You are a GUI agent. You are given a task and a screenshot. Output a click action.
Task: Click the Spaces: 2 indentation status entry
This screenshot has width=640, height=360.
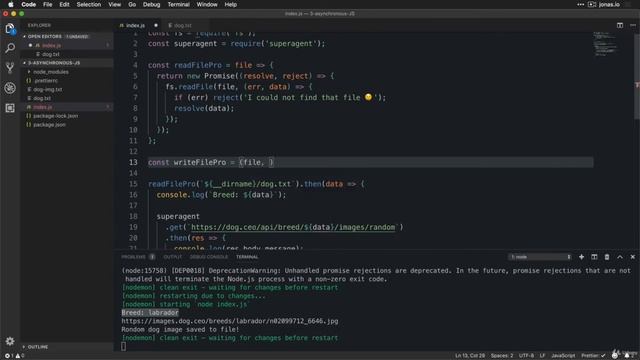[502, 356]
